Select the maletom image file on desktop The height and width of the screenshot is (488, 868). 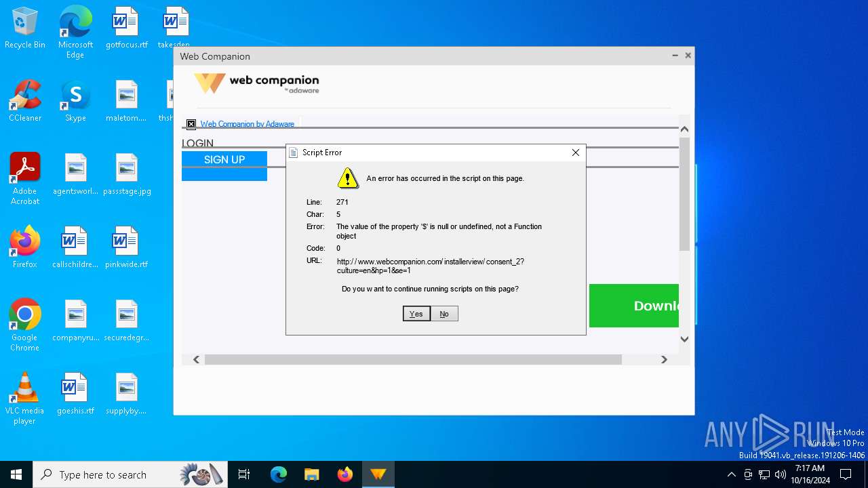coord(126,102)
